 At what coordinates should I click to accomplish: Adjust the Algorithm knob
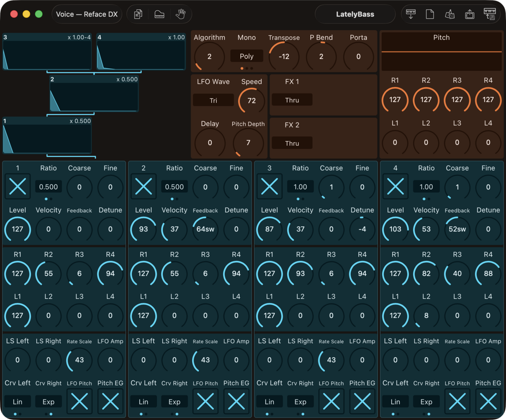click(x=210, y=57)
